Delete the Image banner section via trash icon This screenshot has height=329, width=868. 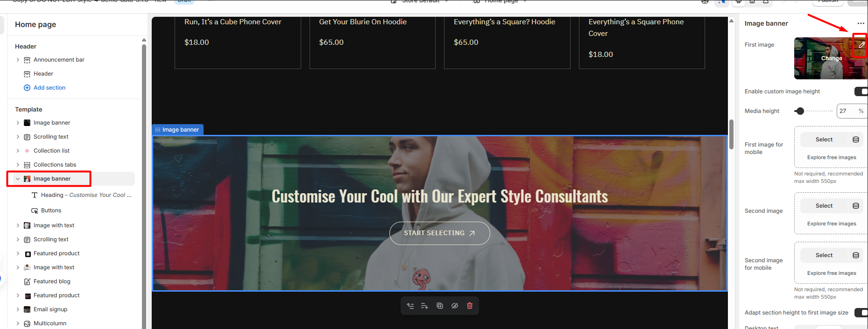coord(470,306)
